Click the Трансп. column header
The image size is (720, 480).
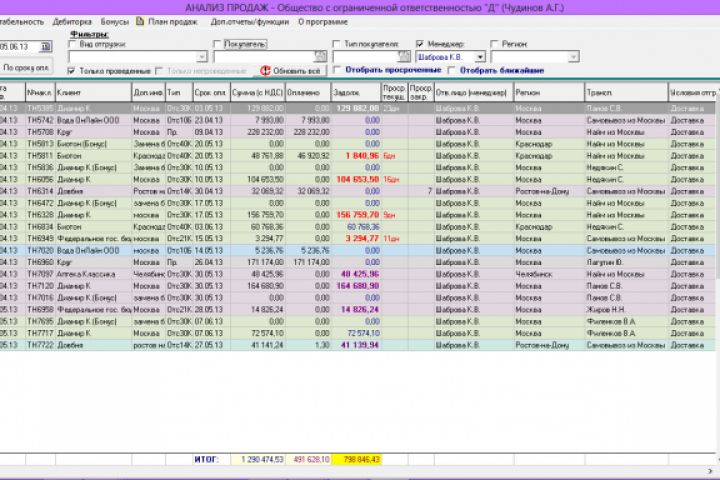(626, 92)
